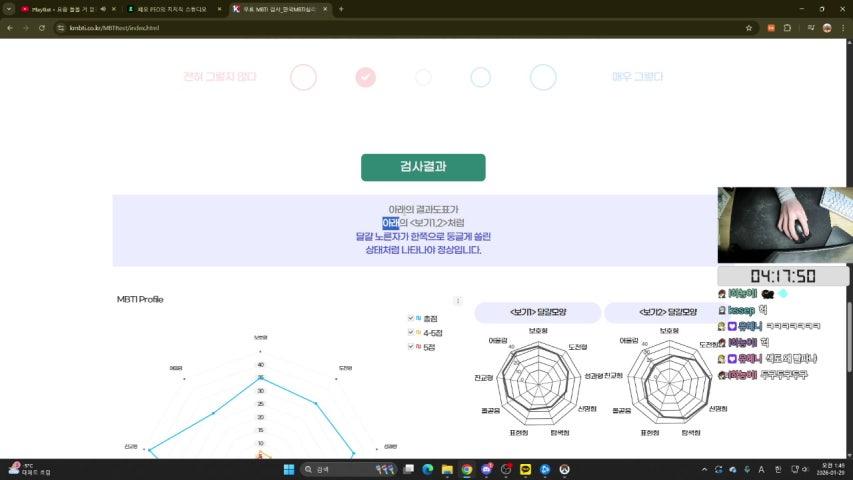Select the first large pink circle option
This screenshot has height=480, width=853.
[x=303, y=77]
